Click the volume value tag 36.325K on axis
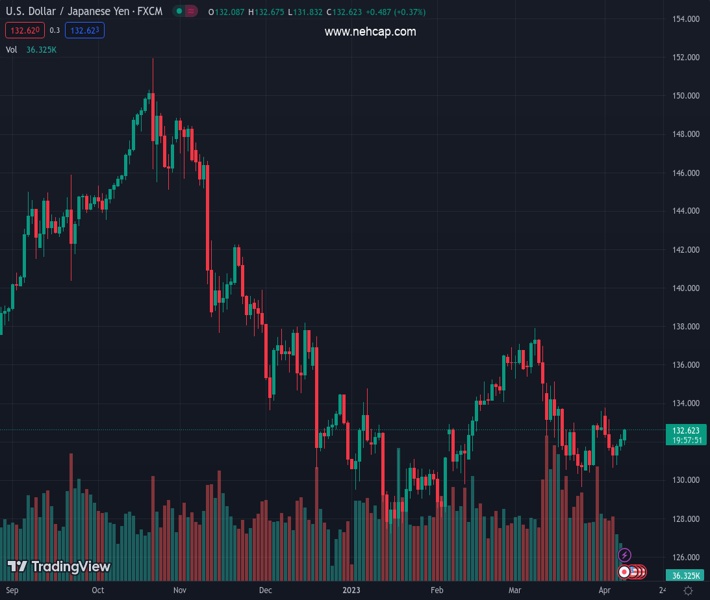This screenshot has height=600, width=710. click(x=685, y=576)
